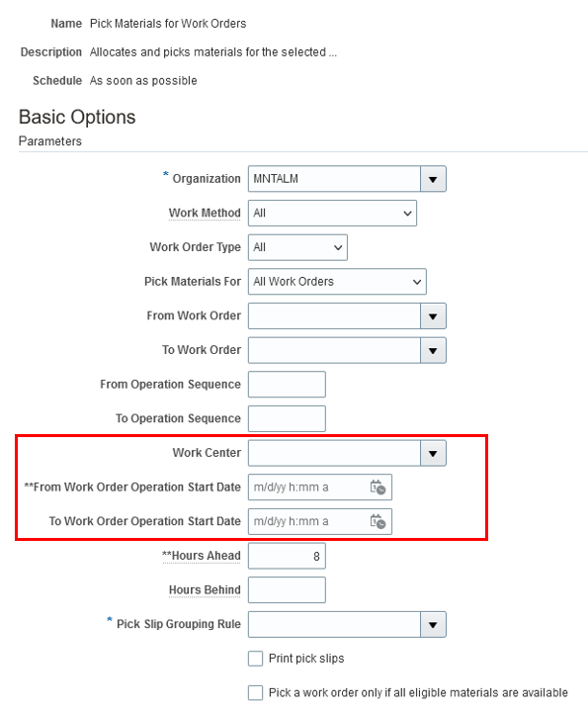Click the To Operation Sequence field
Image resolution: width=588 pixels, height=711 pixels.
pos(287,419)
